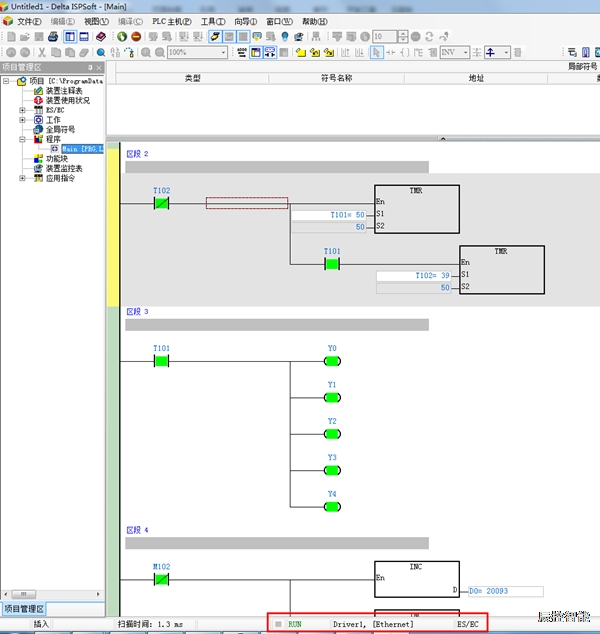Image resolution: width=600 pixels, height=634 pixels.
Task: Open the PLC主机 menu
Action: pyautogui.click(x=171, y=21)
